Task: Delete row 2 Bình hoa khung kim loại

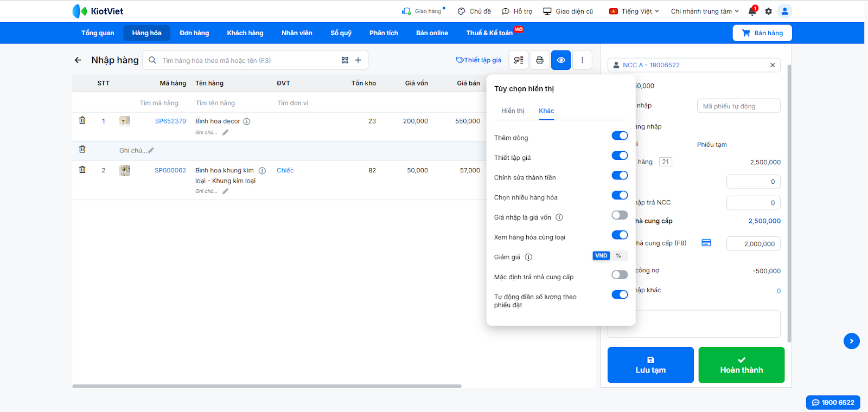Action: (82, 169)
